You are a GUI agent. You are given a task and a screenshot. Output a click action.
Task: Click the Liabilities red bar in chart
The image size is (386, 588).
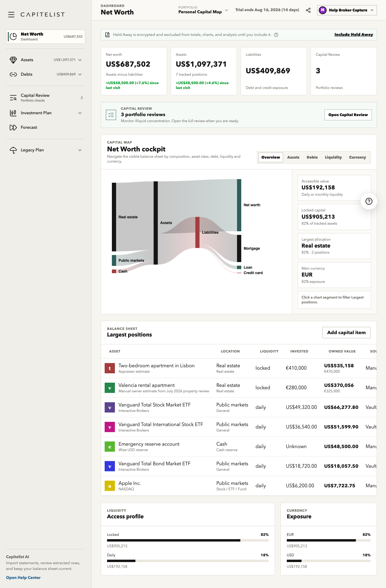click(x=197, y=232)
